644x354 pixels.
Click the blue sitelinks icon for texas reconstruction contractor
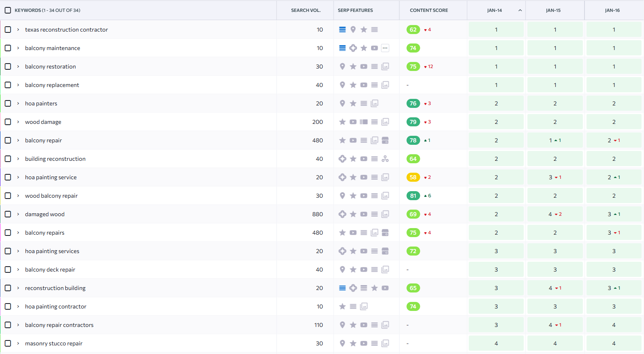(x=342, y=30)
